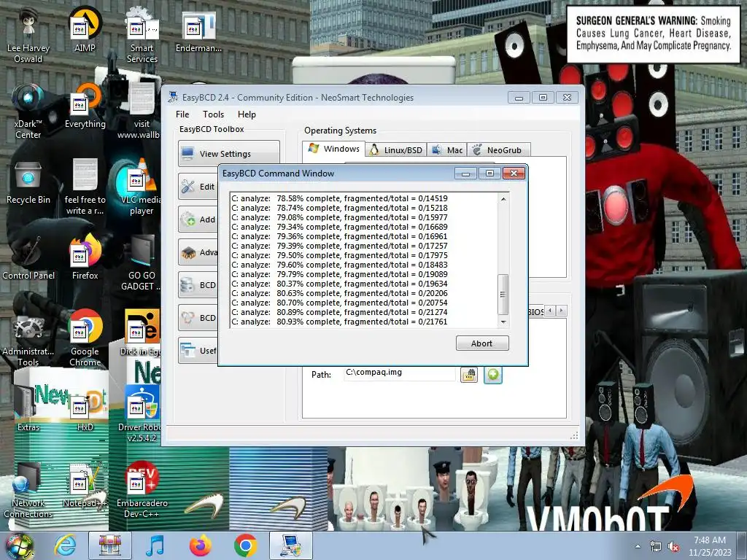
Task: Switch to the Mac tab
Action: click(x=447, y=150)
